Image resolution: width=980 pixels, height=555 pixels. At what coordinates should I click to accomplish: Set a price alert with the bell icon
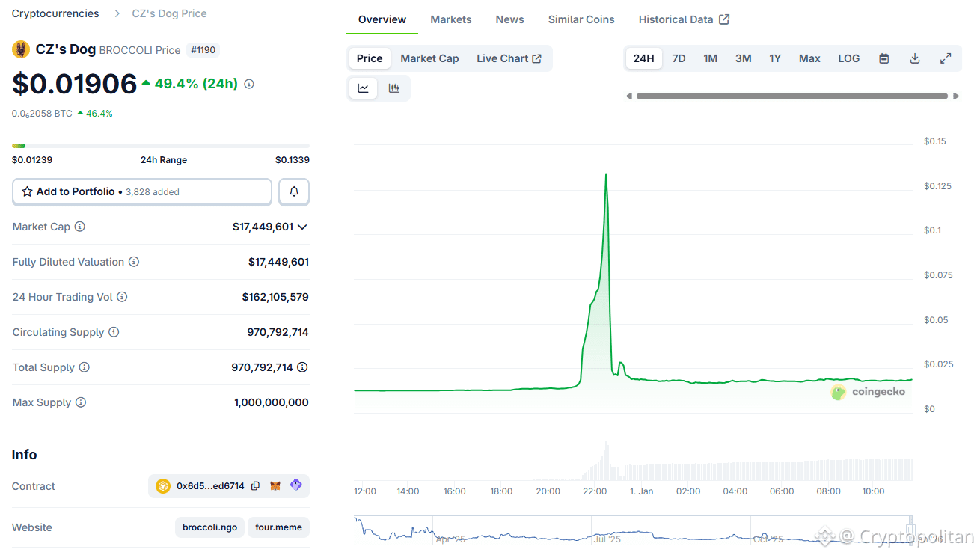pos(293,191)
